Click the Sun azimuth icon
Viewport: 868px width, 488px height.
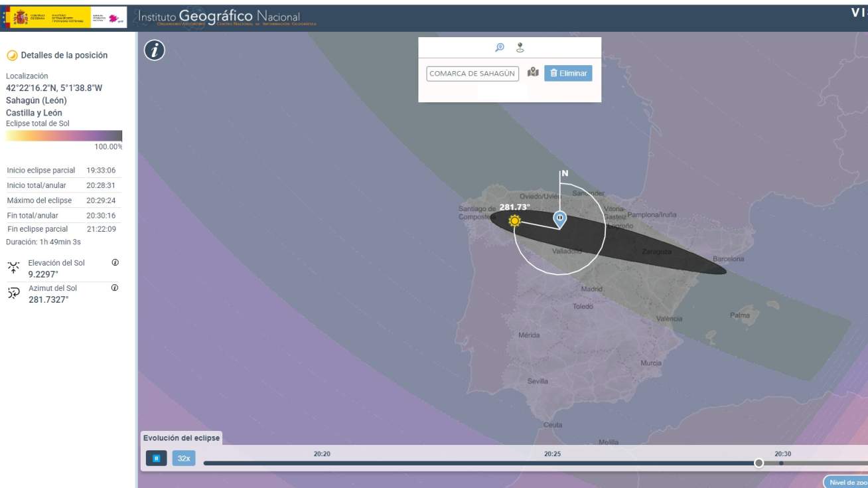tap(13, 293)
